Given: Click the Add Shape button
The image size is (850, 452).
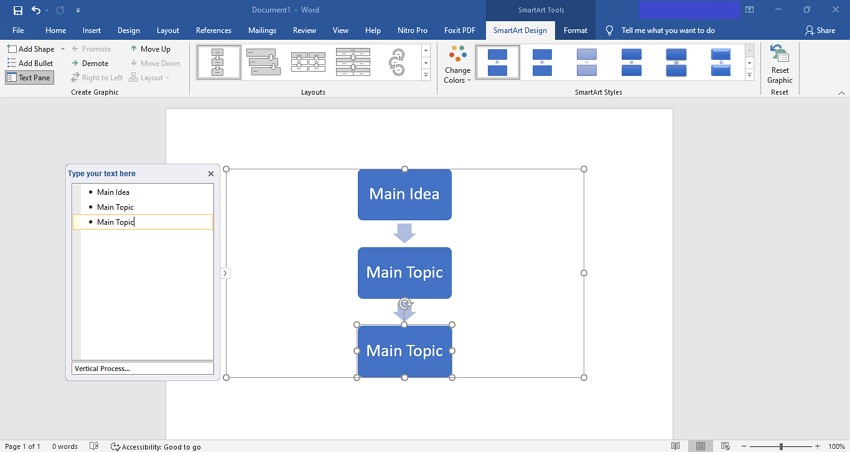Looking at the screenshot, I should pos(31,49).
